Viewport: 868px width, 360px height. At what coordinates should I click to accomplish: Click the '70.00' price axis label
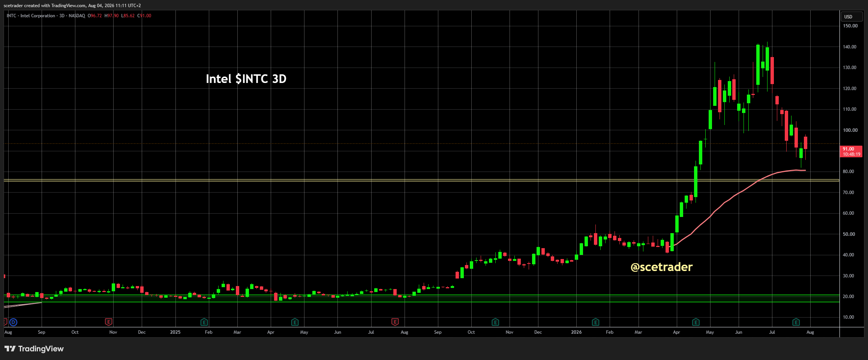click(x=849, y=193)
